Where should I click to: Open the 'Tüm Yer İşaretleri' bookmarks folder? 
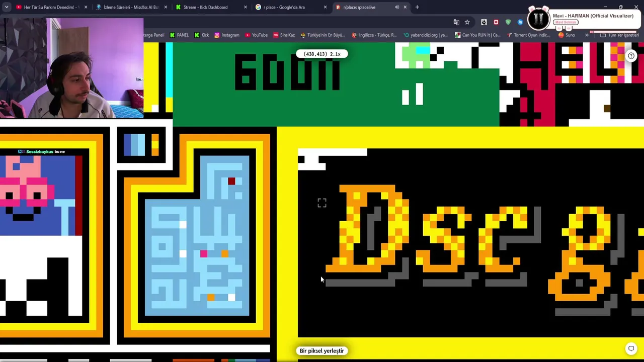pos(620,35)
